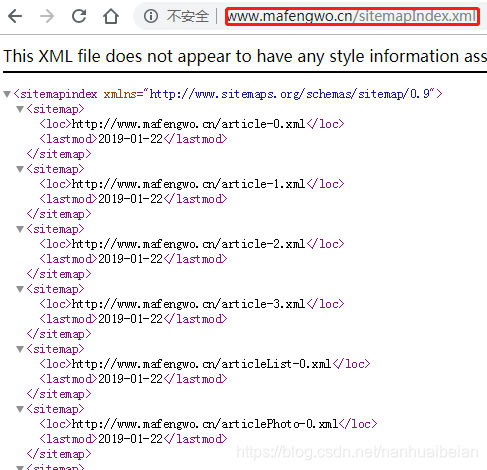This screenshot has width=487, height=470.
Task: Click the lastmod date under articlePhoto-0.xml
Action: [x=130, y=439]
